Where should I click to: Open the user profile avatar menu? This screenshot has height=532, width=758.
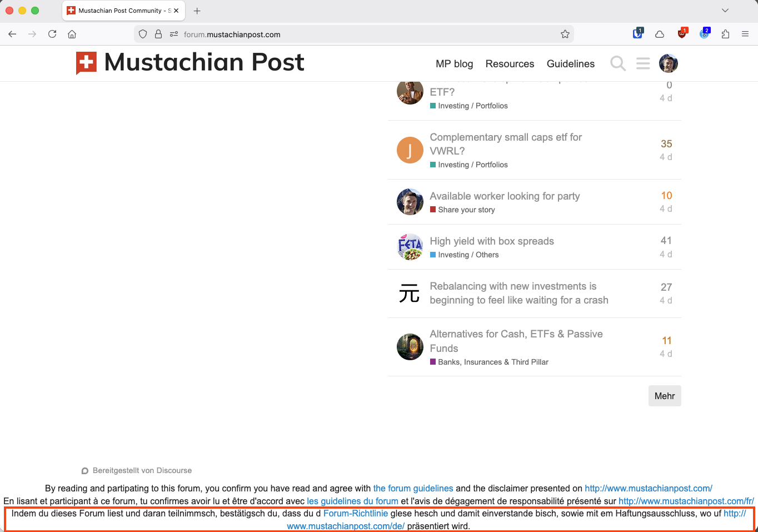(x=668, y=63)
